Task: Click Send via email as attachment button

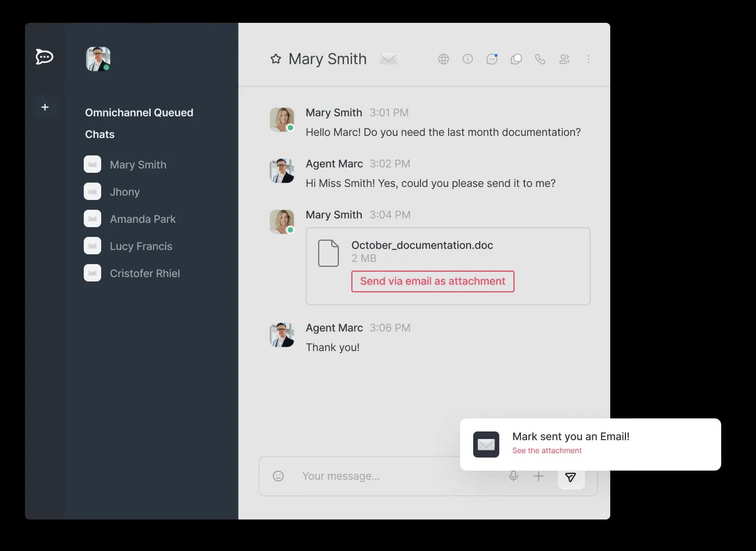Action: pyautogui.click(x=433, y=281)
